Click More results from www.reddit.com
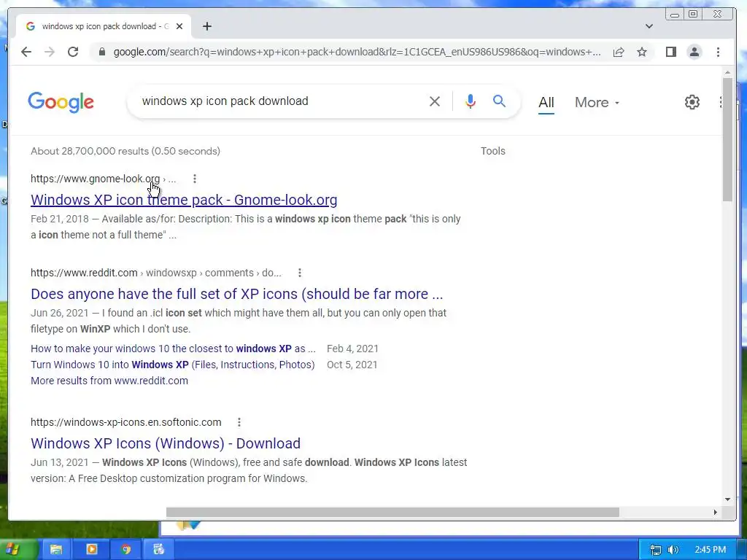The height and width of the screenshot is (560, 747). [109, 381]
